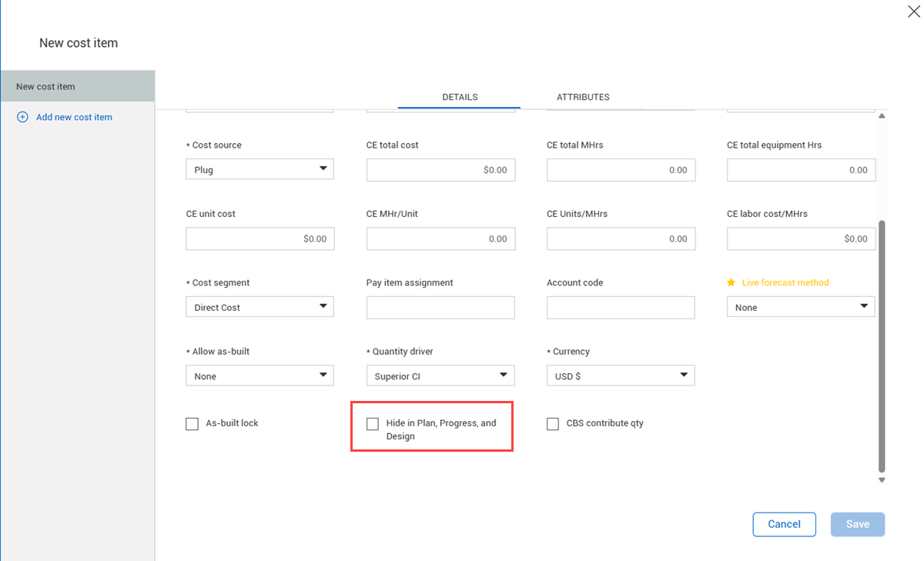This screenshot has width=924, height=561.
Task: Click the scrollbar up arrow
Action: tap(882, 116)
